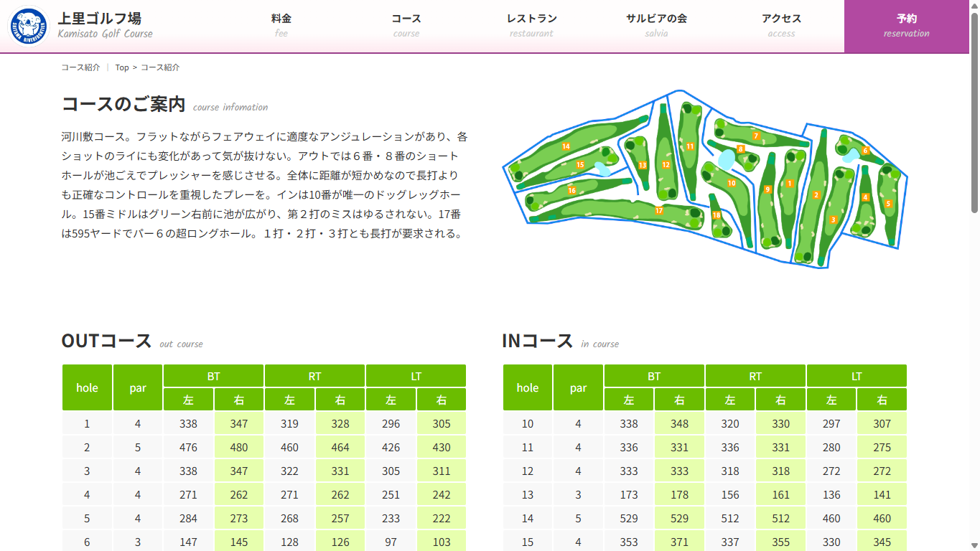Screen dimensions: 980x551
Task: Click the OUTコース heading
Action: (x=106, y=340)
